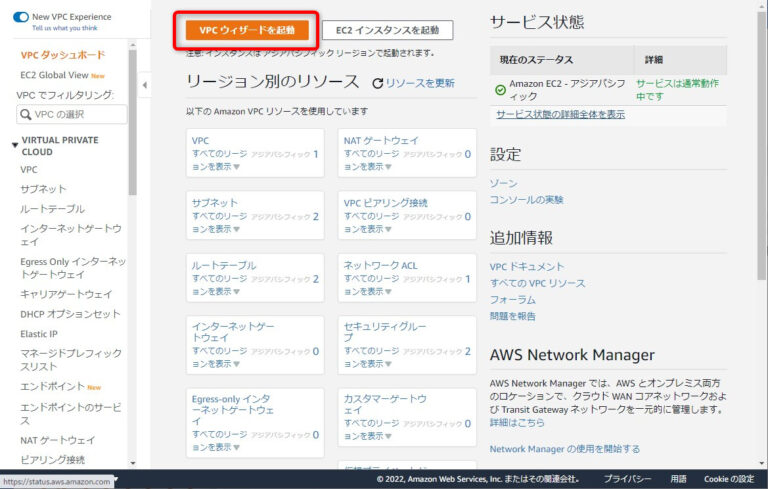Open the Egress-only インターネットゲートウェイ card title

tap(233, 410)
